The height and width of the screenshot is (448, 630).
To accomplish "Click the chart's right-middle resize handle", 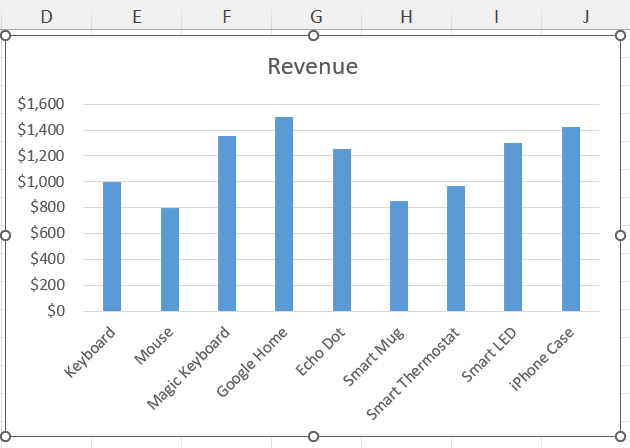I will point(620,235).
